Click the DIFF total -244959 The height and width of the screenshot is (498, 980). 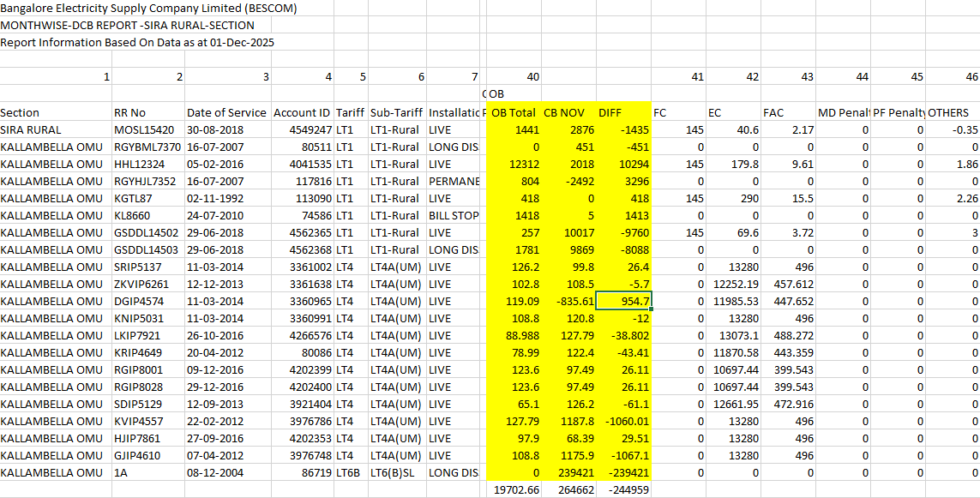(x=628, y=489)
